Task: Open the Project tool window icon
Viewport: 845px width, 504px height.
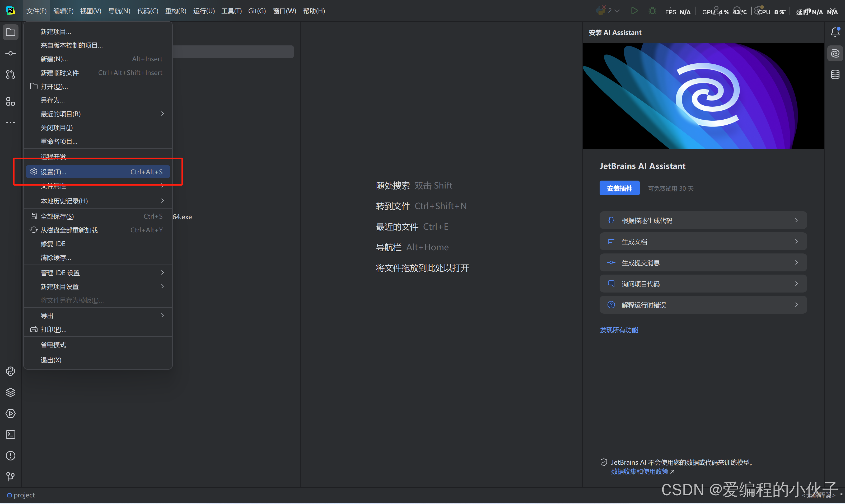Action: [11, 32]
